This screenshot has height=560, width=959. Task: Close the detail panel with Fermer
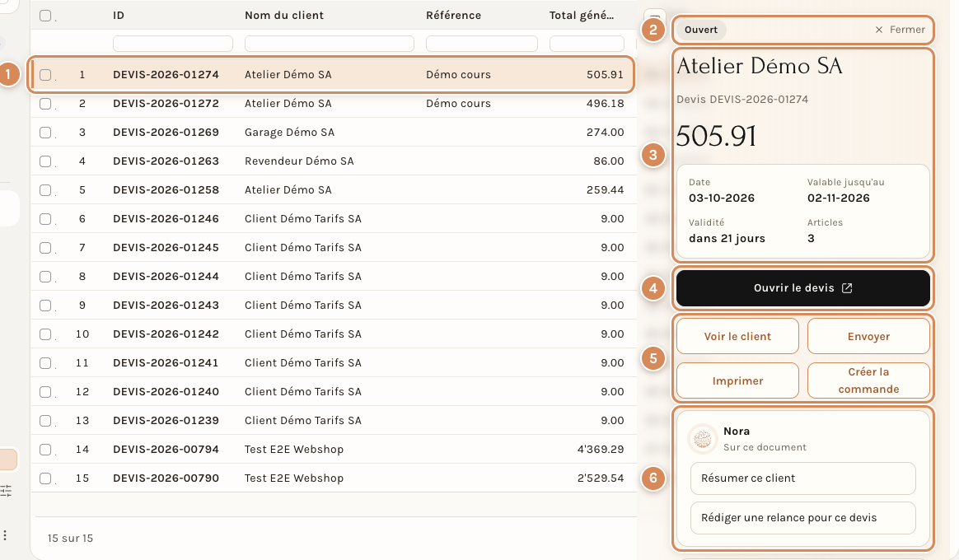[900, 30]
